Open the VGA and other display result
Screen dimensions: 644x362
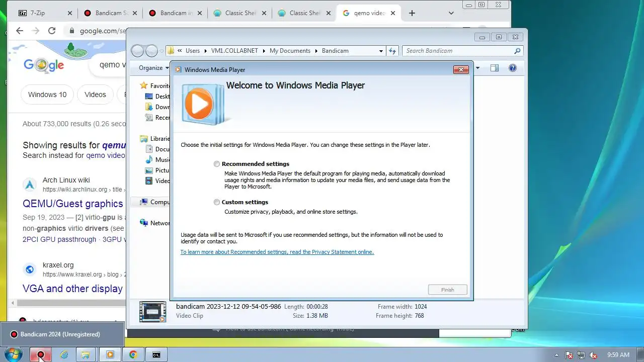(73, 289)
